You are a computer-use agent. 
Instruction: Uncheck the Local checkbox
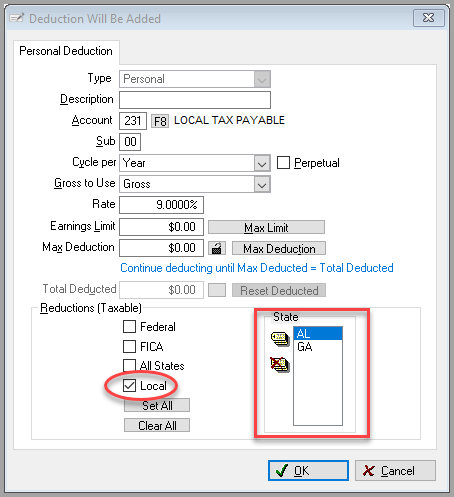click(x=129, y=386)
